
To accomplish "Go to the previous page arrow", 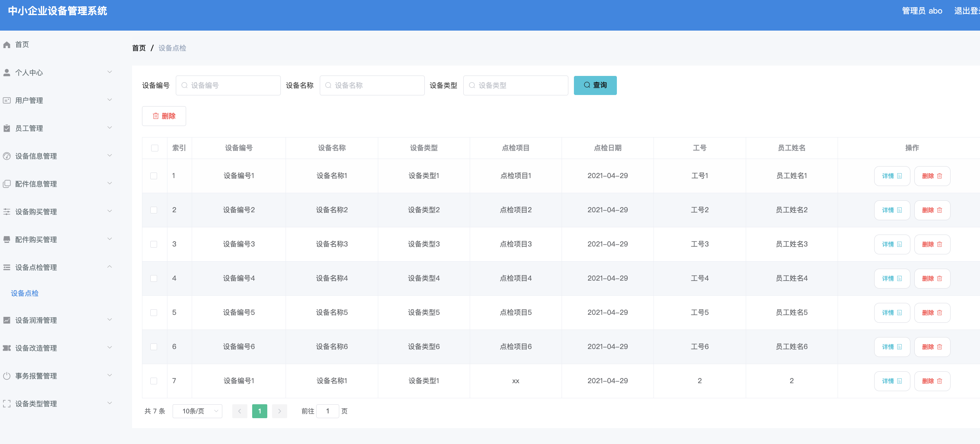I will pyautogui.click(x=240, y=411).
